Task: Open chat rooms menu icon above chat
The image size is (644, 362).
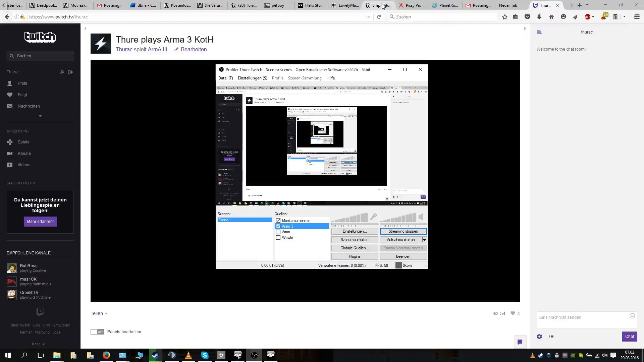Action: [x=539, y=32]
